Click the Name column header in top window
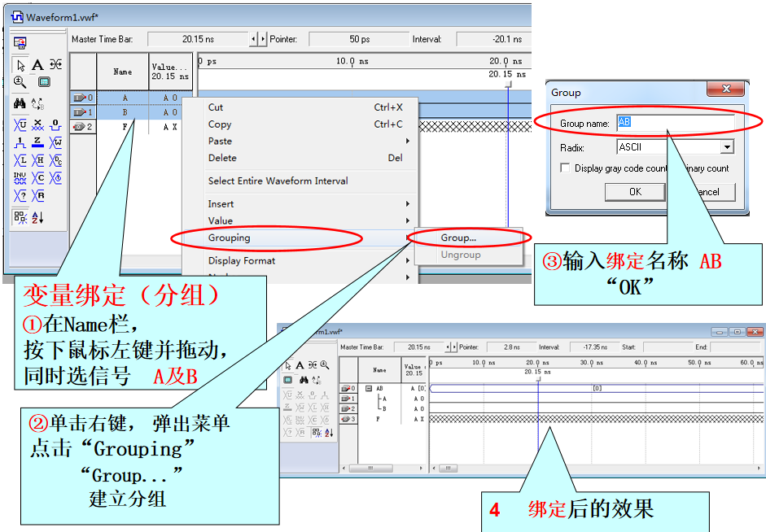The width and height of the screenshot is (766, 532). [123, 72]
